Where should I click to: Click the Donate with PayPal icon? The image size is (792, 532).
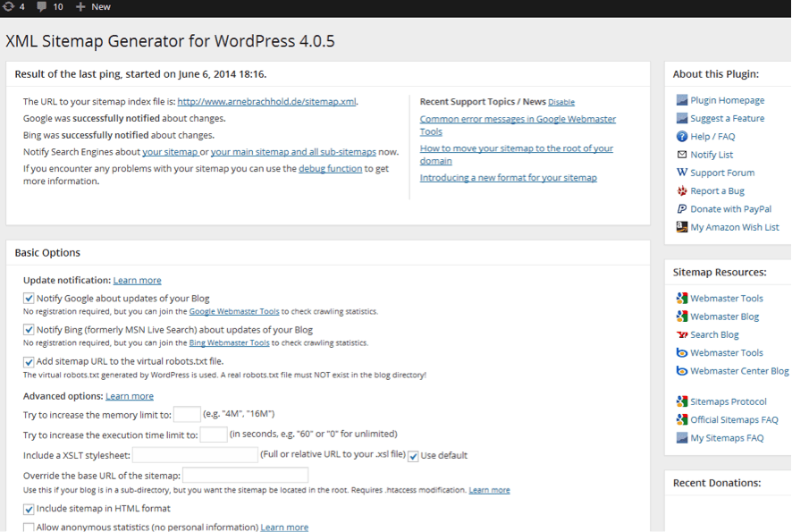coord(682,209)
